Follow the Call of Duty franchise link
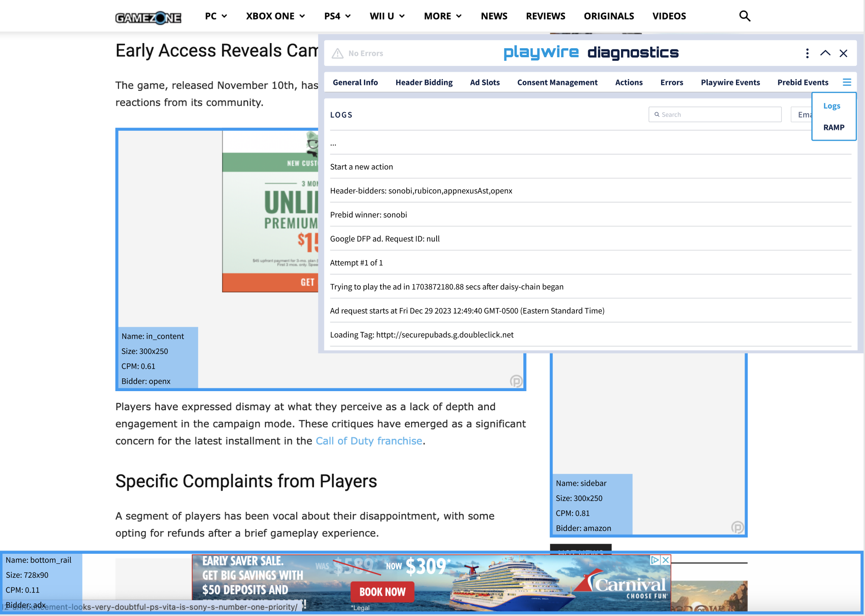865x616 pixels. pos(369,441)
